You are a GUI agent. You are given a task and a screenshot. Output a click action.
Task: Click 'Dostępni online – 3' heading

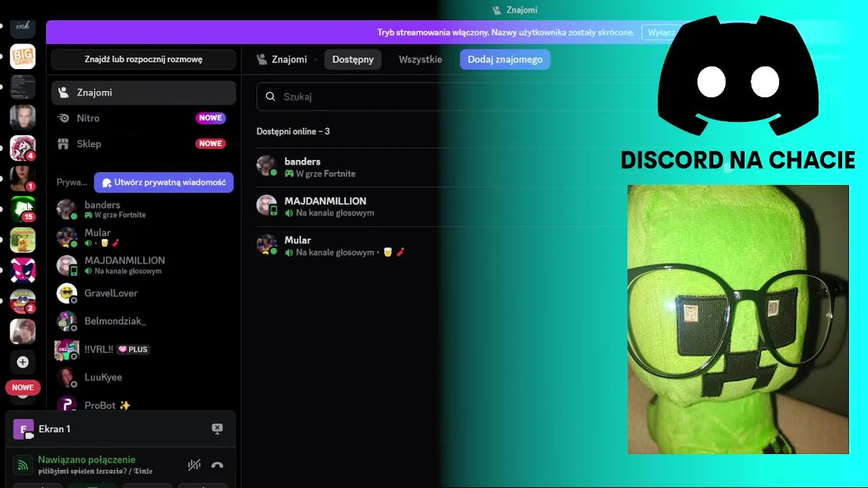pyautogui.click(x=293, y=131)
